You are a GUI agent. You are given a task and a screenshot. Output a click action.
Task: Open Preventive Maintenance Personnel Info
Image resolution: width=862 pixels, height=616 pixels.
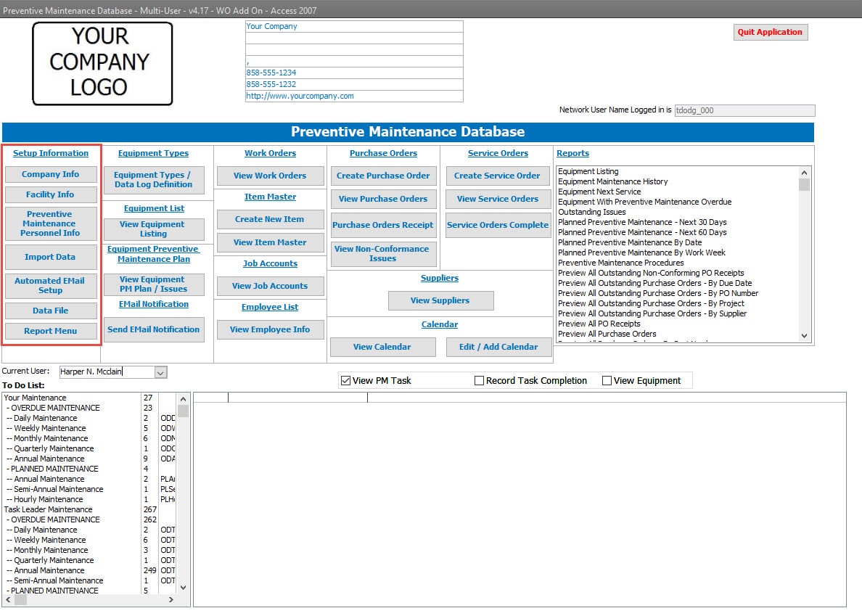[x=51, y=223]
